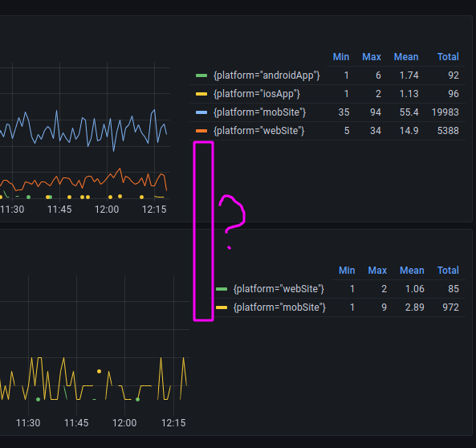
Task: Sort lower legend by Total column
Action: [448, 271]
